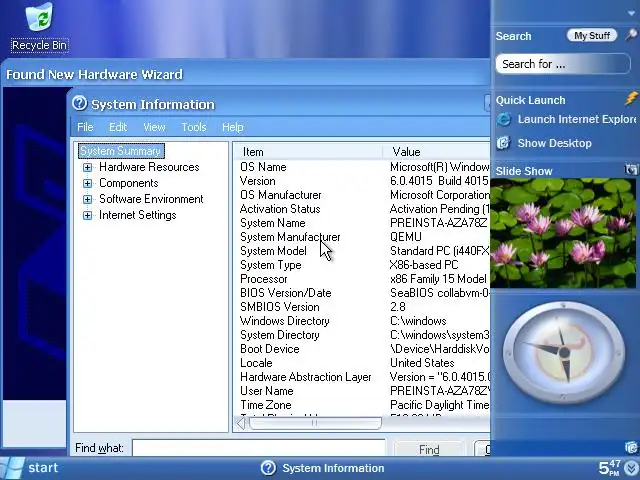Click the Item column header

308,152
